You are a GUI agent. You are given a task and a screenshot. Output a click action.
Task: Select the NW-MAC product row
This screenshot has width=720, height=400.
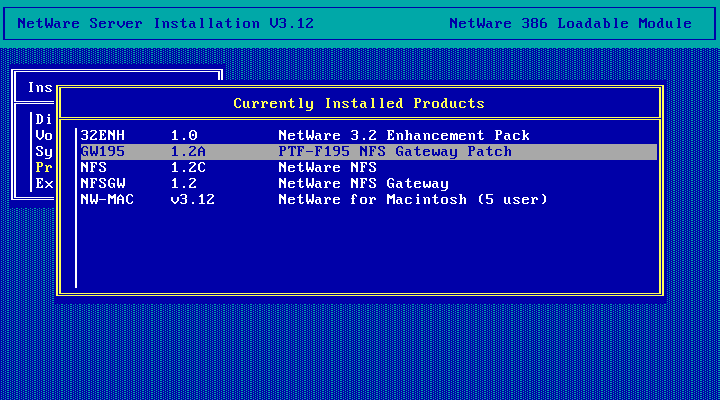click(x=368, y=200)
